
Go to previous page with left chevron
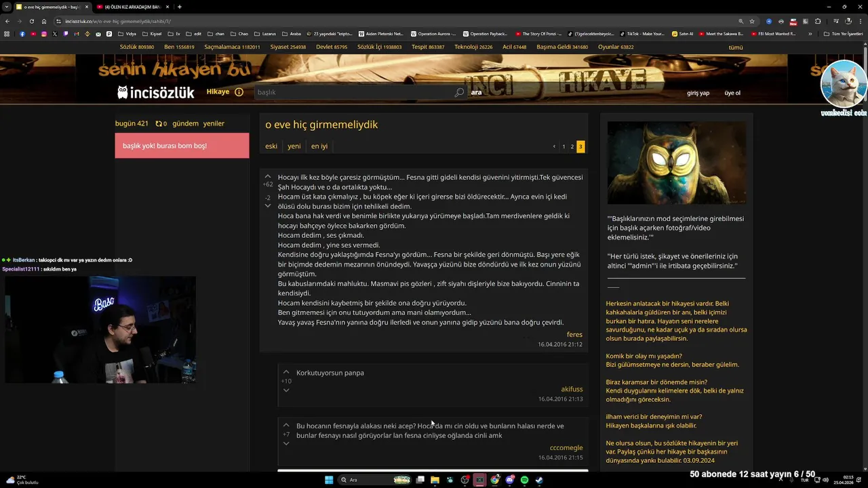(554, 146)
